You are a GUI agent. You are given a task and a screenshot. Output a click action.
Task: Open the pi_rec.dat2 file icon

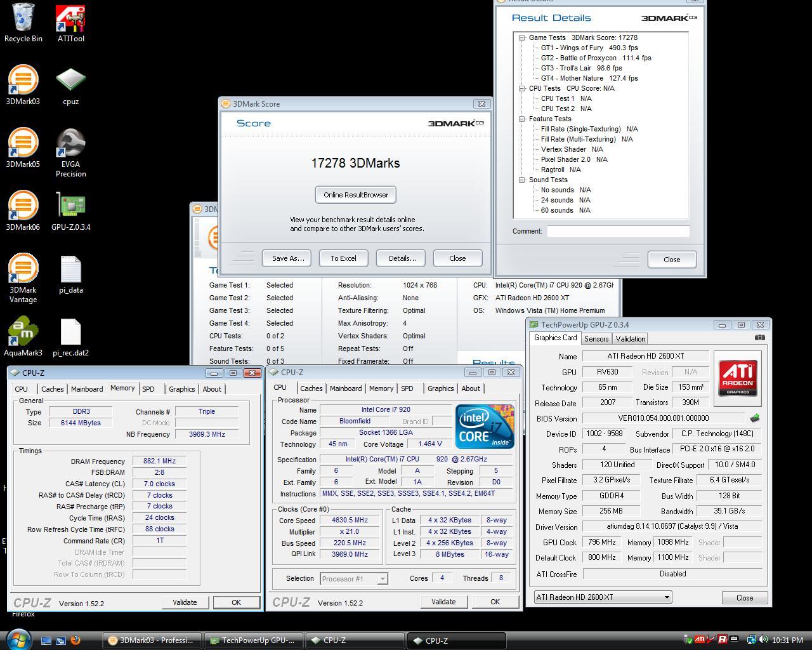coord(70,337)
